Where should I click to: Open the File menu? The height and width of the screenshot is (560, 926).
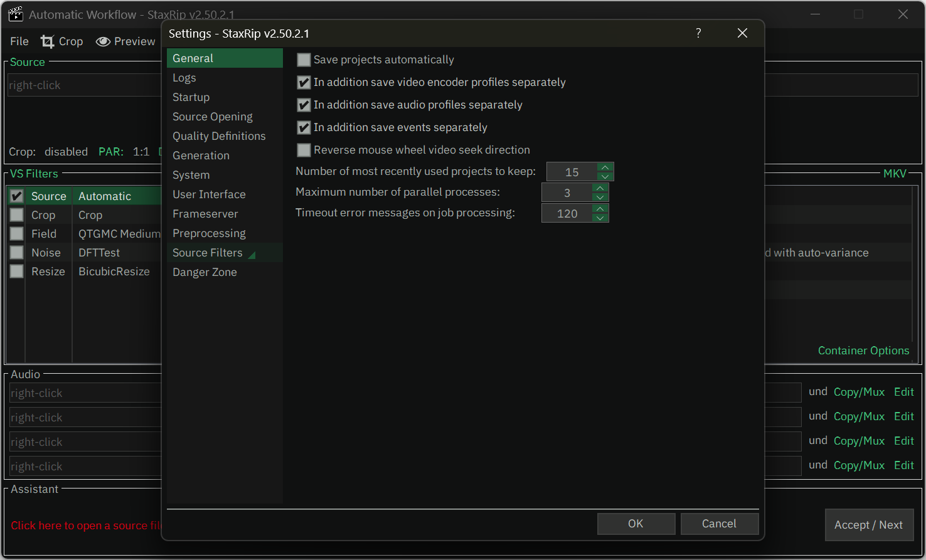tap(19, 41)
